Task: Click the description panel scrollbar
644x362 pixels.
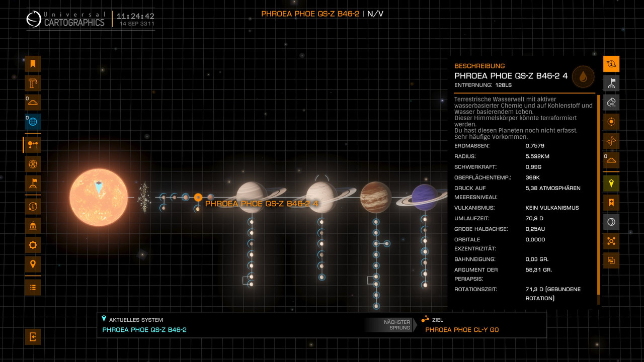Action: tap(598, 194)
